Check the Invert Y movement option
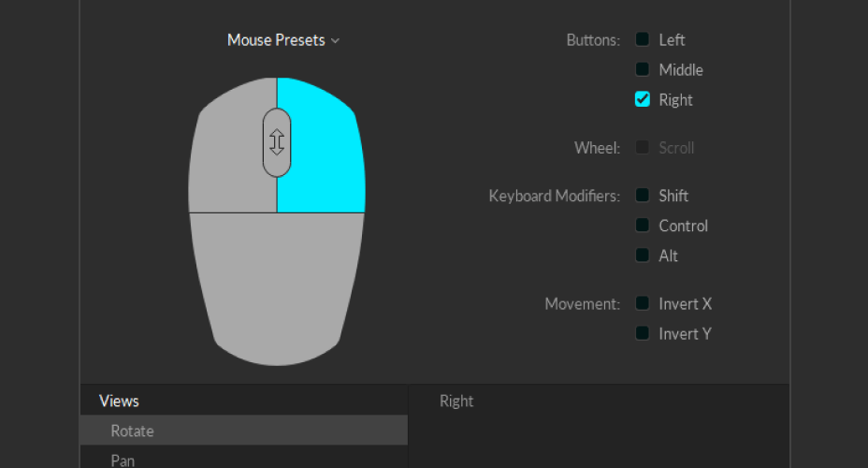Viewport: 868px width, 468px height. (643, 333)
